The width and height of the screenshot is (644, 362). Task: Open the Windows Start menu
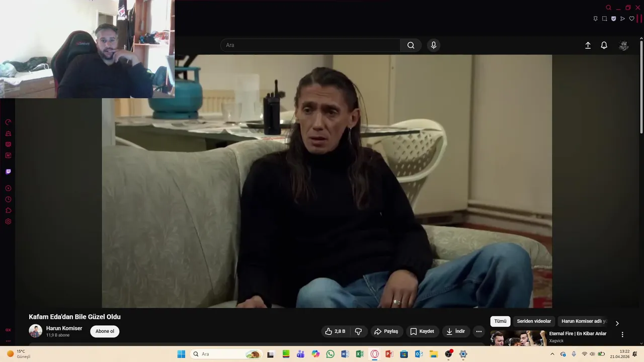pos(181,354)
